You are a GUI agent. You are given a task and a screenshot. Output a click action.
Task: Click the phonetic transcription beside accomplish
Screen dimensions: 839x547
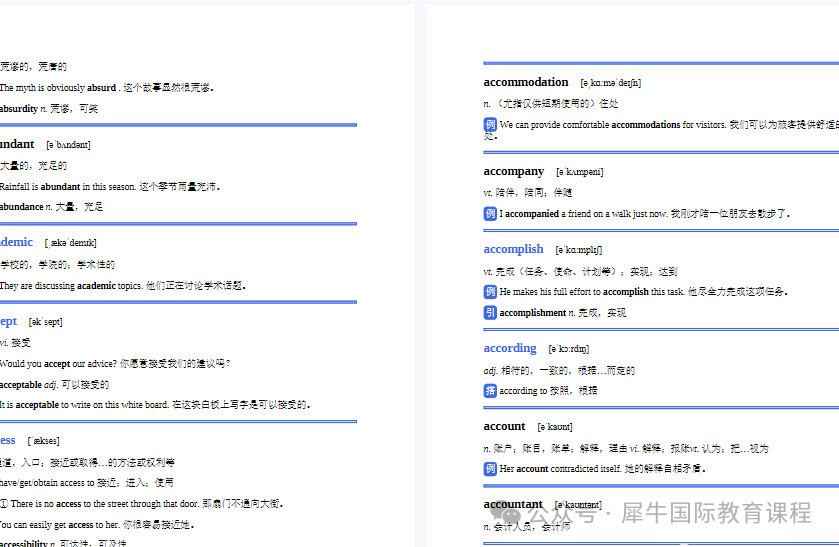(578, 250)
